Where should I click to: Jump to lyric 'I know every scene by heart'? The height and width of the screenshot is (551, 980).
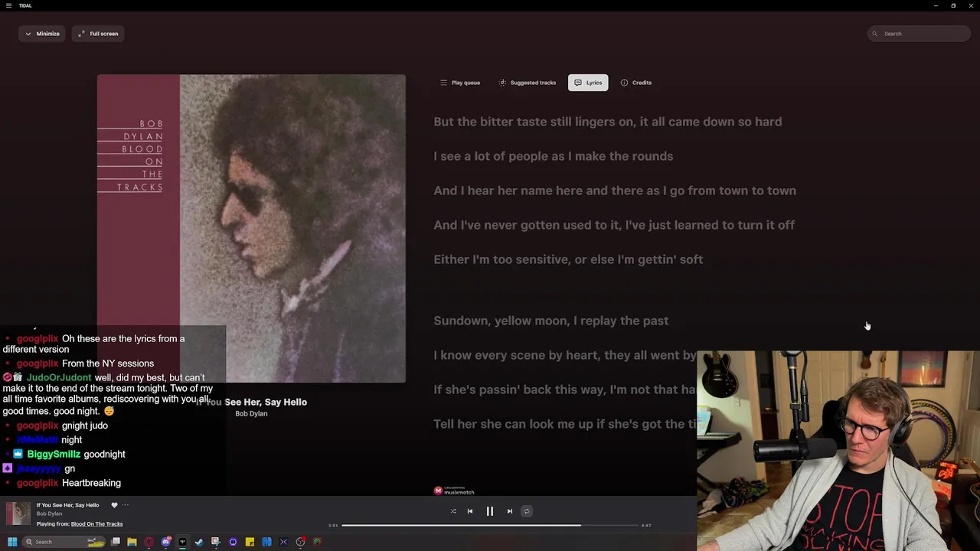(565, 355)
